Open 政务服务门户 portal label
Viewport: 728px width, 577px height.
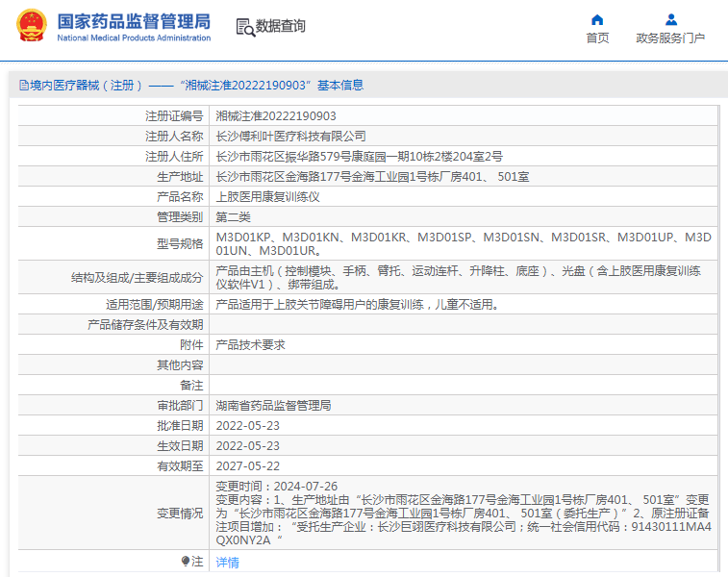670,38
